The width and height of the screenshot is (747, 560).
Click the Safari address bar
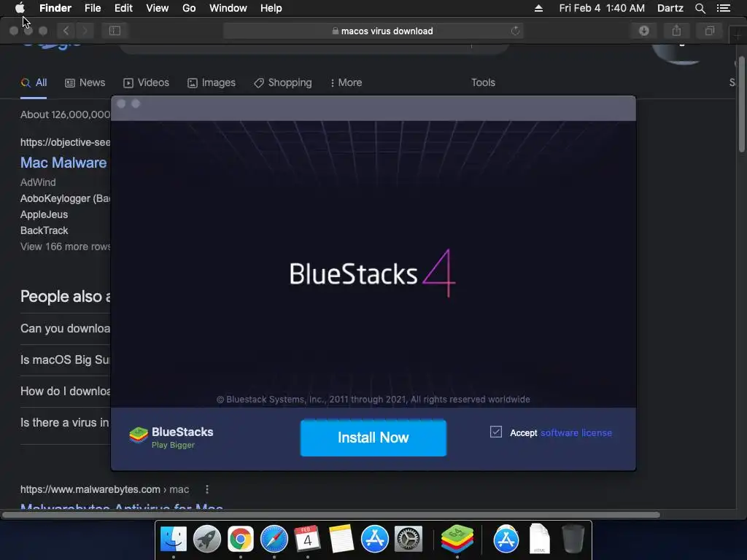[x=373, y=31]
